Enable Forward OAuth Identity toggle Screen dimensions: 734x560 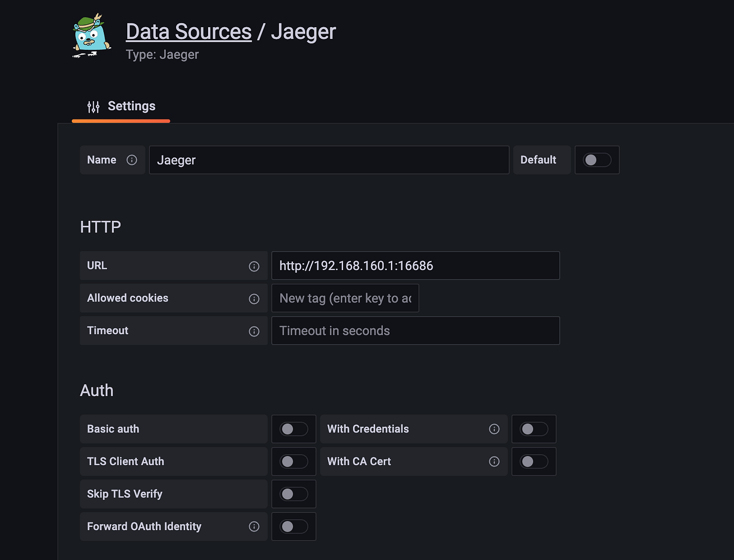pyautogui.click(x=294, y=526)
